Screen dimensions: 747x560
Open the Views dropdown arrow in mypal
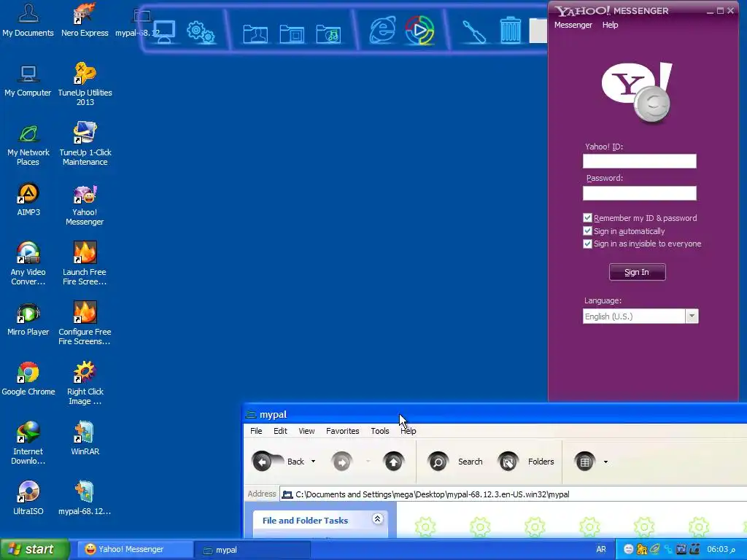605,462
